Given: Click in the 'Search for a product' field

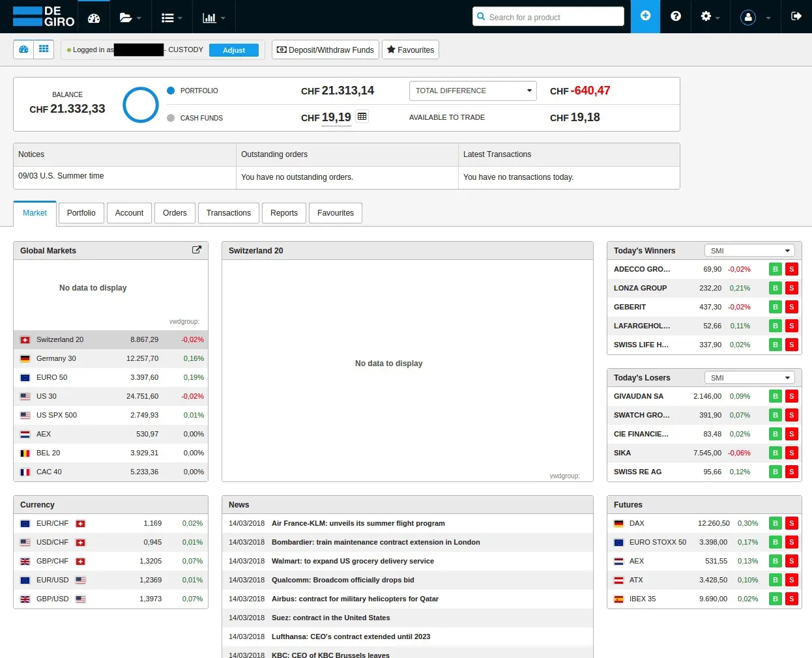Looking at the screenshot, I should pyautogui.click(x=548, y=17).
